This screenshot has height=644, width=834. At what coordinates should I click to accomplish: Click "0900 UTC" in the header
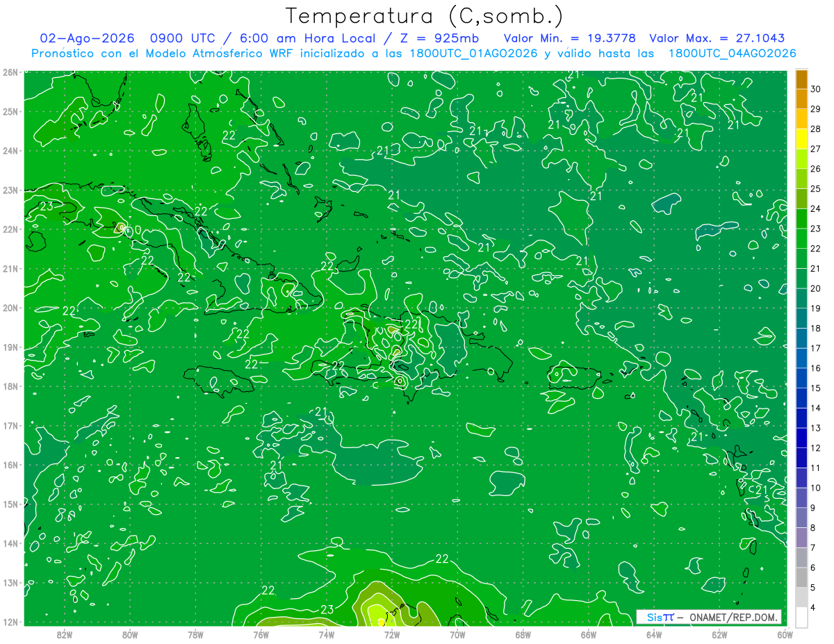coord(183,38)
